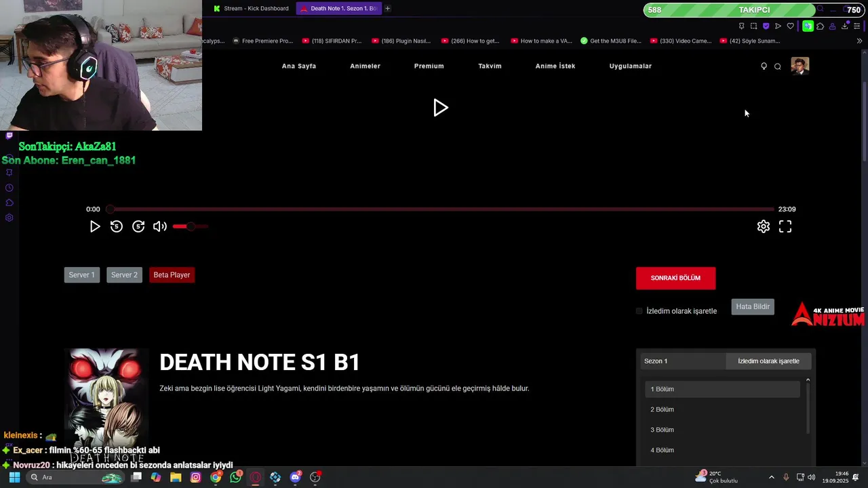Open the green translate extension icon
Viewport: 868px width, 488px height.
coord(808,26)
